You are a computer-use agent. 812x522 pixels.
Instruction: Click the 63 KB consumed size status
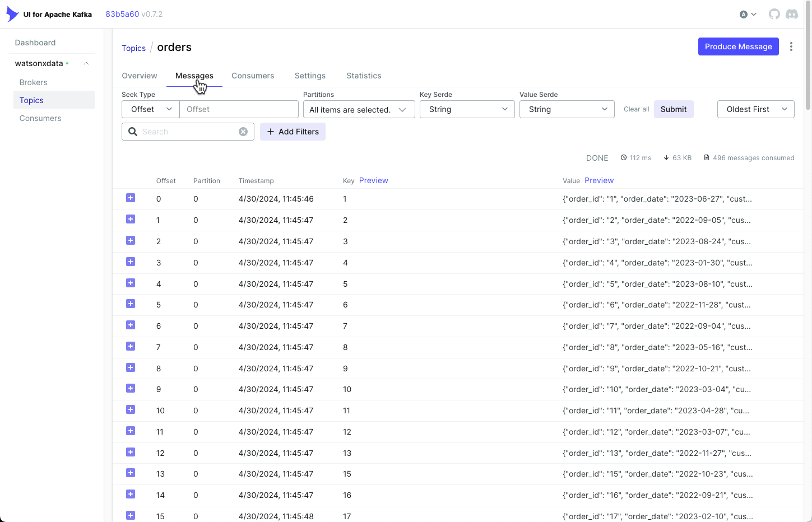(677, 158)
